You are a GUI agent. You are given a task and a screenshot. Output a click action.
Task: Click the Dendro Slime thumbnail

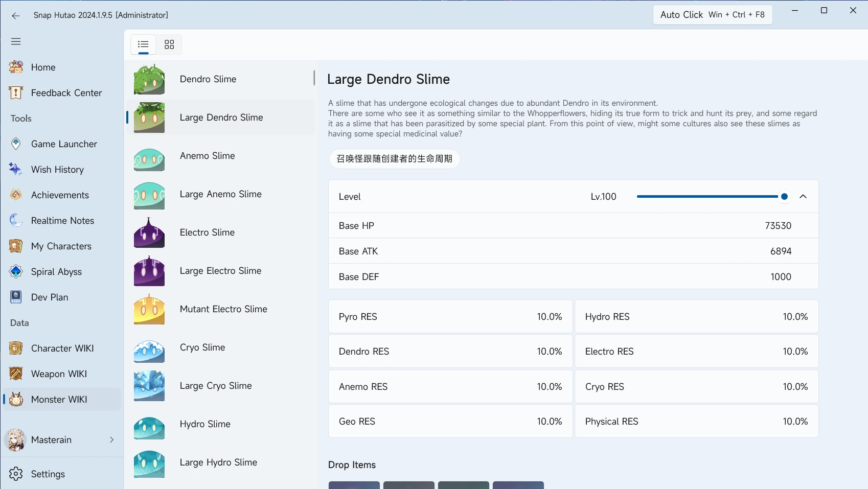tap(149, 79)
